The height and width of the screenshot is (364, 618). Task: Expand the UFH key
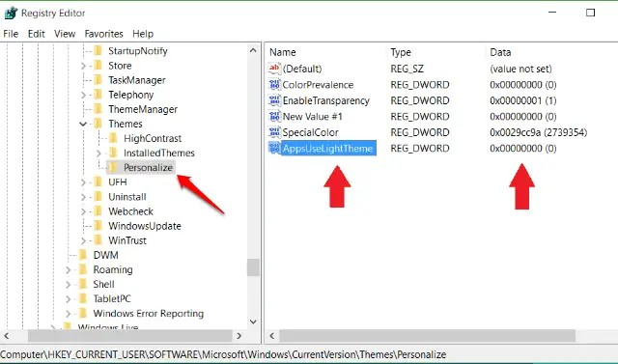(83, 182)
